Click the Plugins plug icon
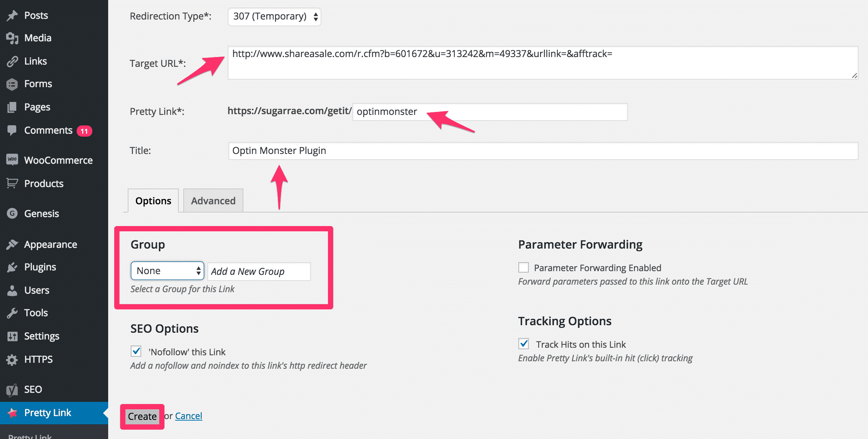This screenshot has height=439, width=868. click(x=12, y=267)
